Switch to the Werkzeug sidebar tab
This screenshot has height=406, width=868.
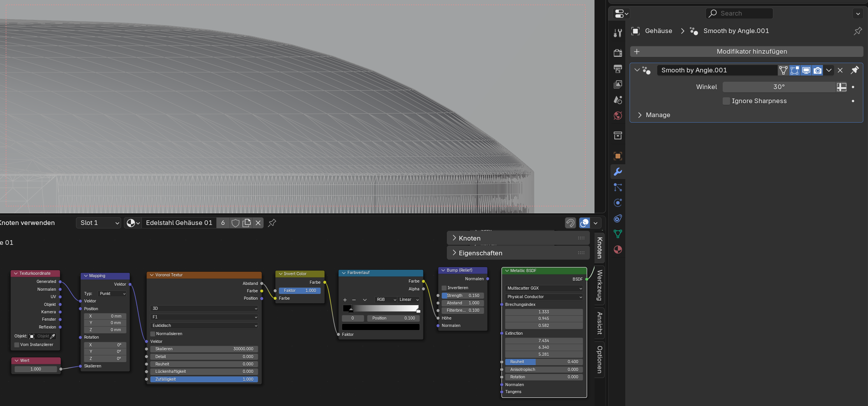(x=600, y=285)
